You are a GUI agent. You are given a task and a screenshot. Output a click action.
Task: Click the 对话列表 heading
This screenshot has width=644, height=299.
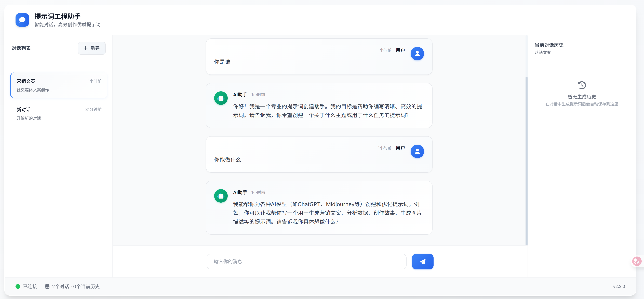(x=21, y=48)
